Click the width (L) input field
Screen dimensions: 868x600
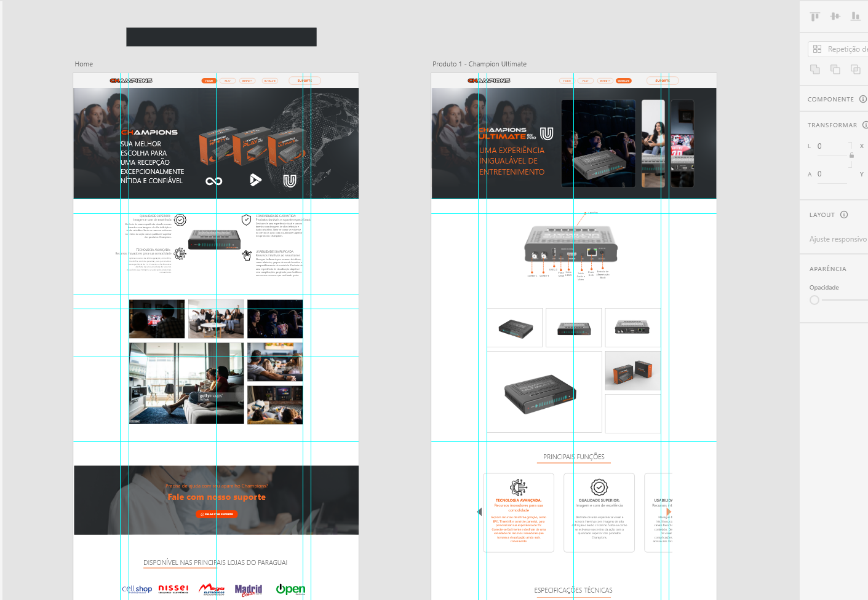(830, 146)
